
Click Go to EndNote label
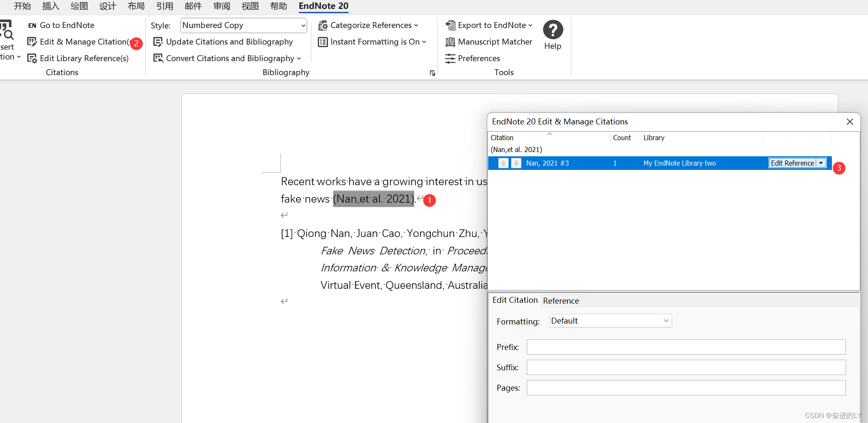coord(67,25)
